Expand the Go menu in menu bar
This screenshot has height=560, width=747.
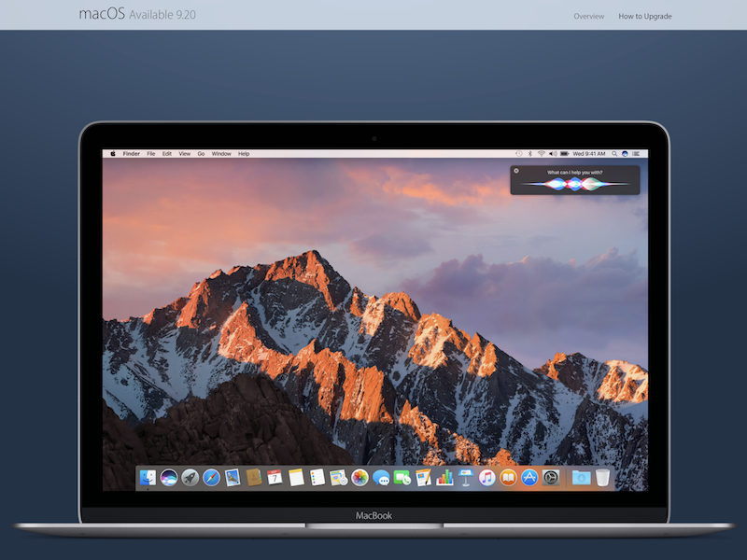point(201,153)
